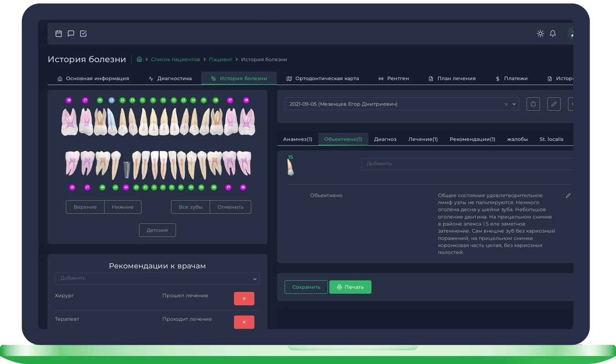The image size is (616, 364).
Task: Select tooth number 11 badge
Action: point(153,100)
